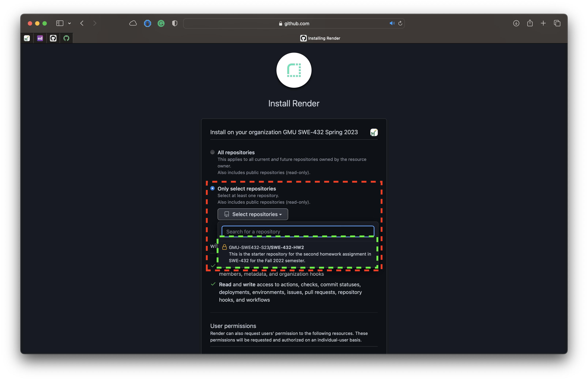
Task: Switch to the green GitHub pinned tab
Action: pos(66,38)
